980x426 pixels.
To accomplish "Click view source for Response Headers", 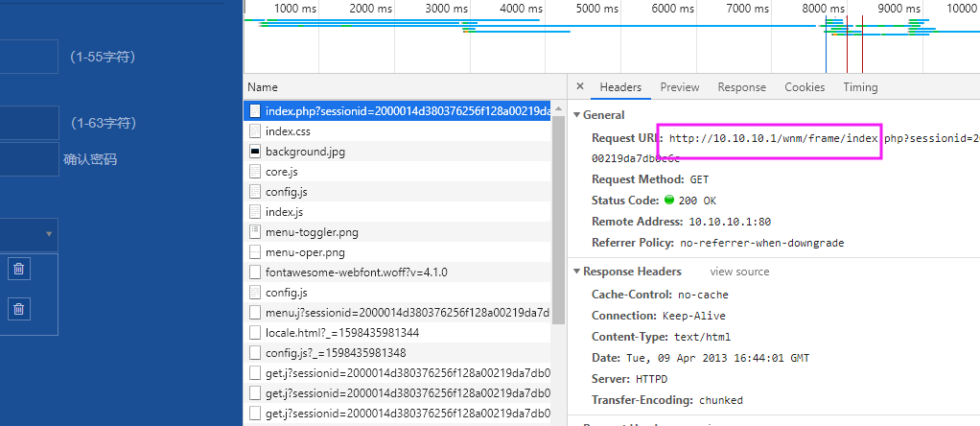I will 739,272.
